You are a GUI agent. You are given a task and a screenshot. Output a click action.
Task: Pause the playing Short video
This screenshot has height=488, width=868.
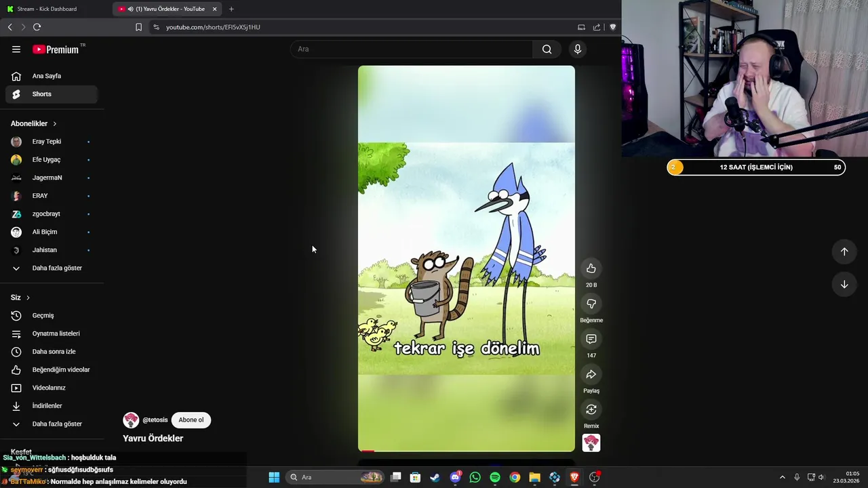click(x=467, y=258)
